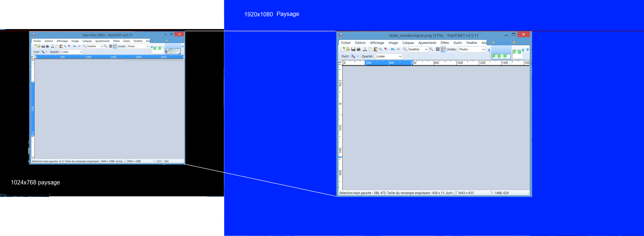Click Print icon in texte_nombreligne.png window

coord(359,49)
